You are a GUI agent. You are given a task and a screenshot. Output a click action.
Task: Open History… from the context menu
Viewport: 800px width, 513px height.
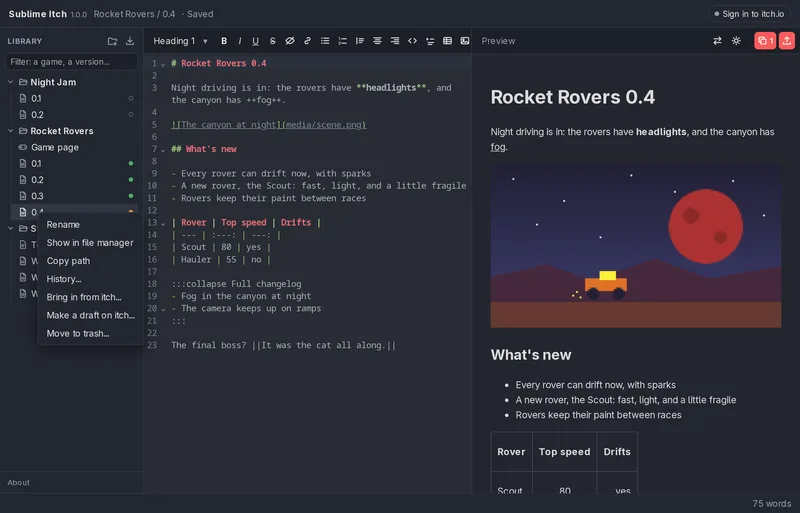pos(90,279)
